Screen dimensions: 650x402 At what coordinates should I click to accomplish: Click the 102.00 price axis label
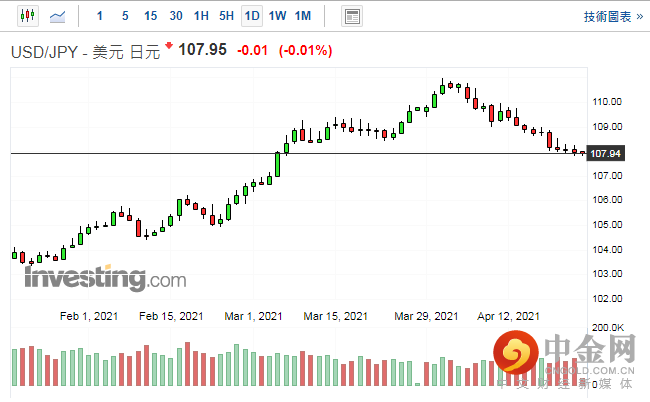tap(607, 298)
